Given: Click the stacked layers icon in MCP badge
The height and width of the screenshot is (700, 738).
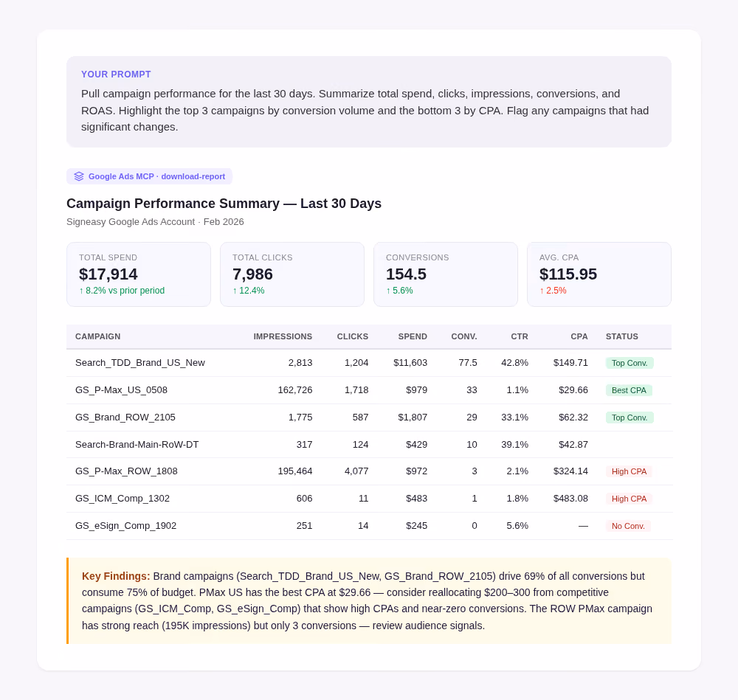Looking at the screenshot, I should pos(79,176).
